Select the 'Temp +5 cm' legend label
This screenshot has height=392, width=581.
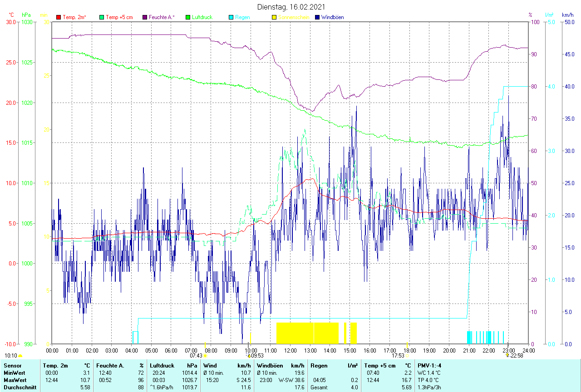click(119, 17)
